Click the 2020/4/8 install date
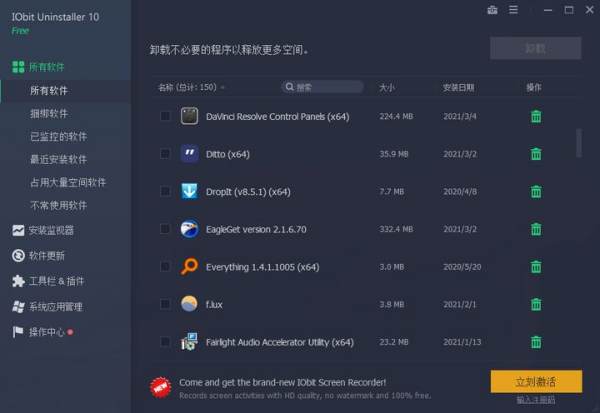 coord(460,191)
